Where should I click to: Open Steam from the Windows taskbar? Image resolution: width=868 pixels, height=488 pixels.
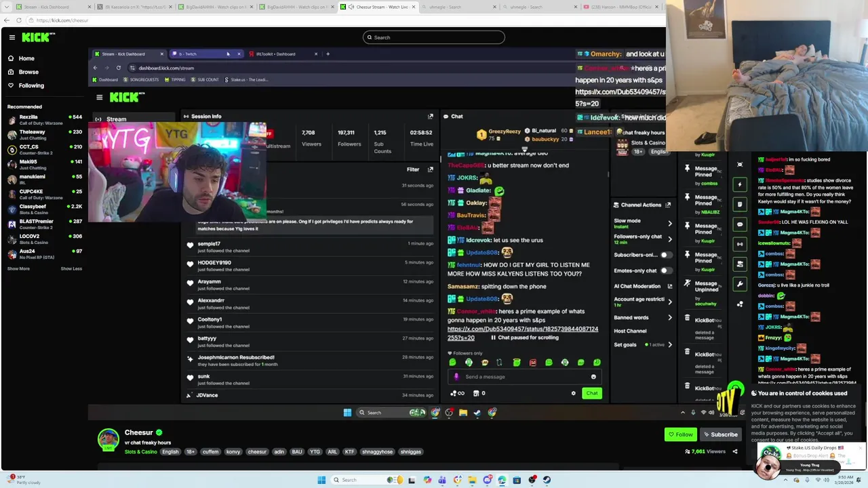pyautogui.click(x=547, y=480)
